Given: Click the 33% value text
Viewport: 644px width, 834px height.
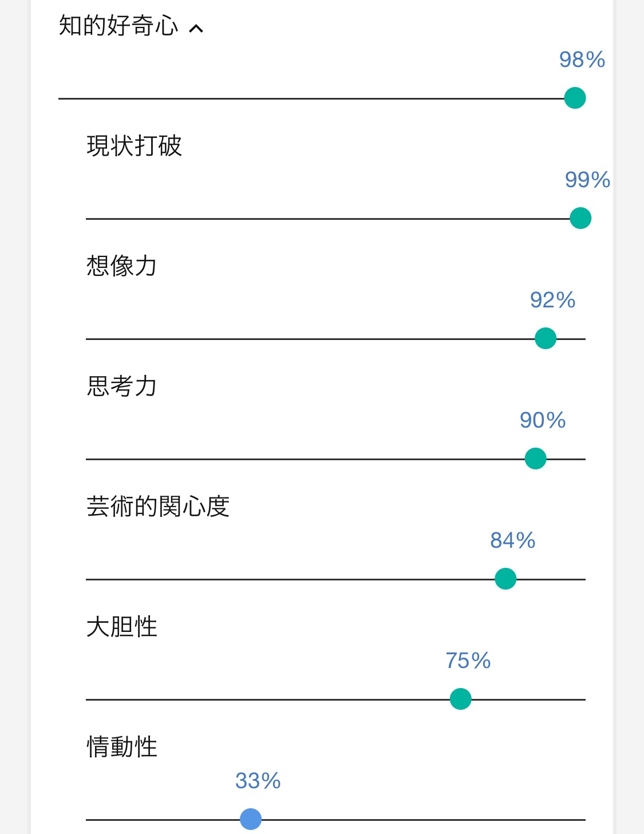Looking at the screenshot, I should coord(258,781).
